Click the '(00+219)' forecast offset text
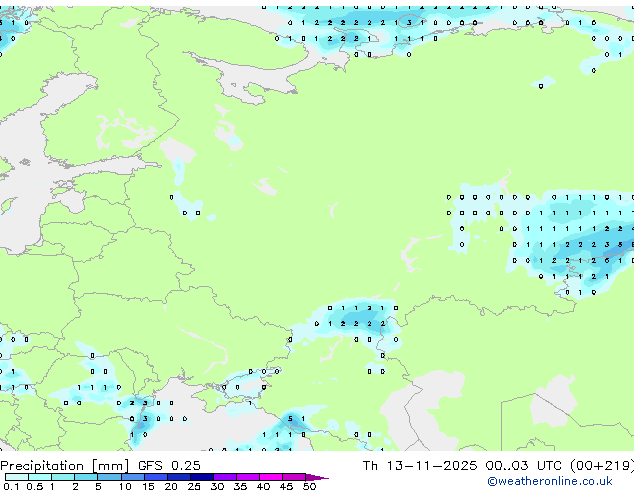This screenshot has width=634, height=490. (x=602, y=466)
